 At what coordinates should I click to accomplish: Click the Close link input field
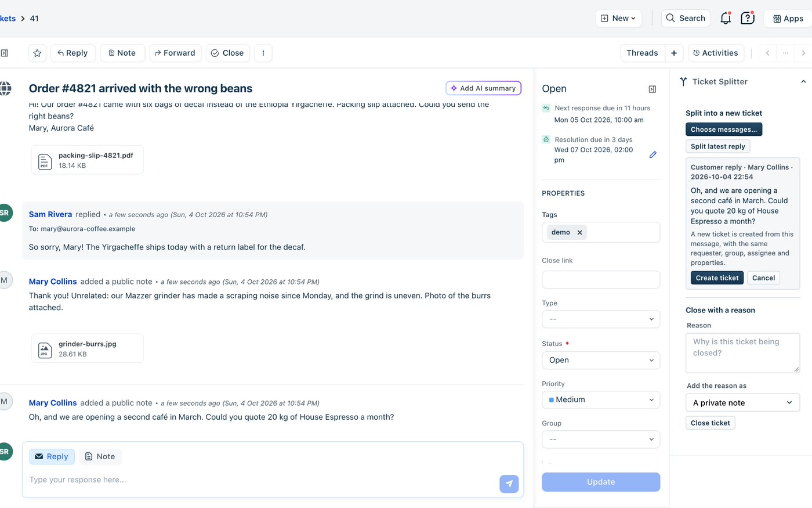pyautogui.click(x=601, y=279)
